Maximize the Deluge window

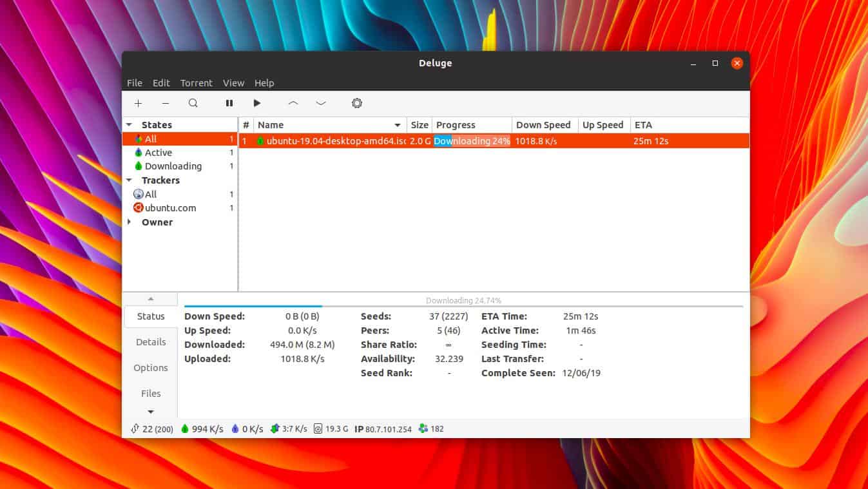[x=715, y=63]
